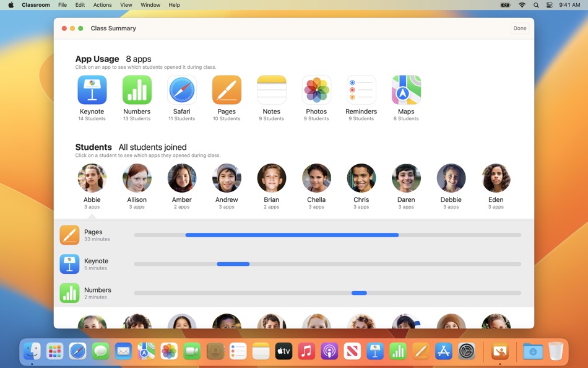Click Classroom app in the Dock

(x=500, y=351)
